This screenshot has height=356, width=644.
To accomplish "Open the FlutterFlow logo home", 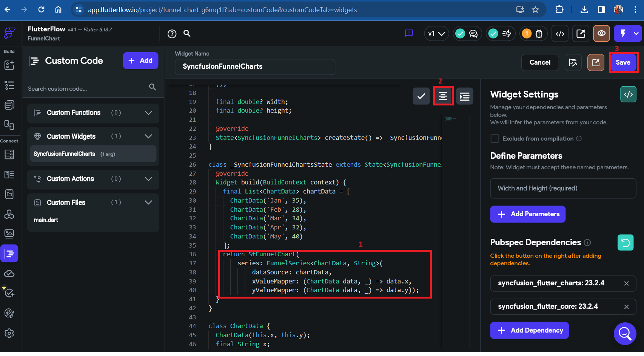I will click(x=9, y=33).
